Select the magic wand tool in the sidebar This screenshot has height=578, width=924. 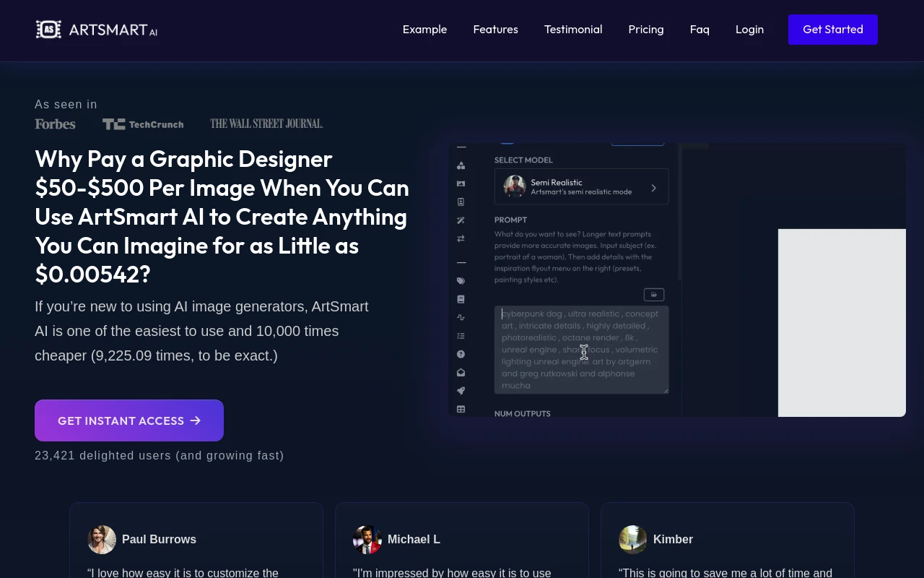pos(461,220)
